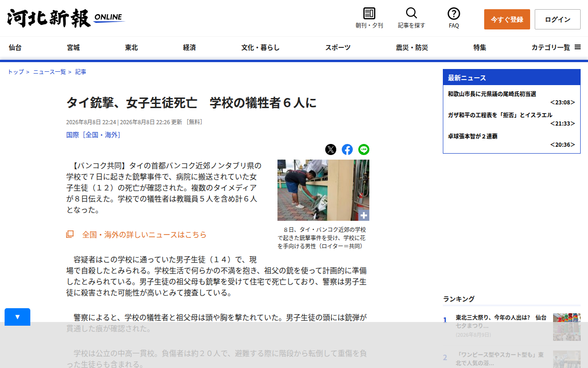Viewport: 588px width, 368px height.
Task: Expand the カテゴリ一覧 hamburger menu
Action: (x=556, y=47)
